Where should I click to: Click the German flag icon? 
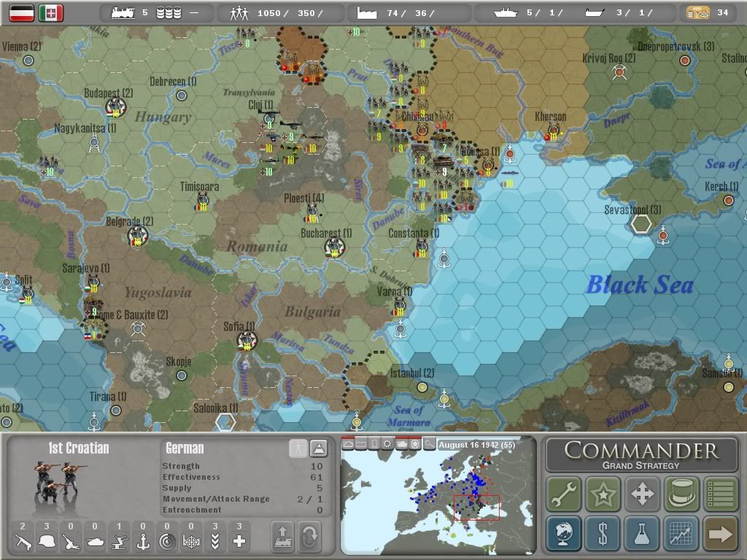(21, 13)
